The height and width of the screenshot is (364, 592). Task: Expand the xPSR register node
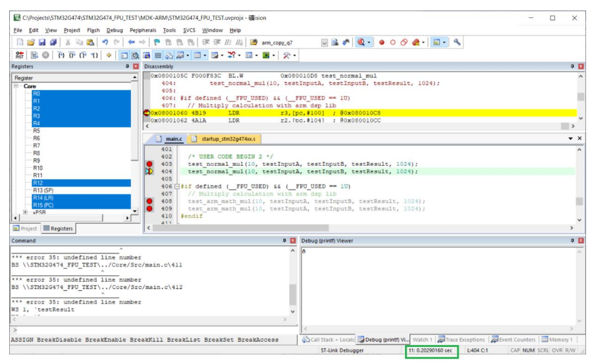[25, 212]
